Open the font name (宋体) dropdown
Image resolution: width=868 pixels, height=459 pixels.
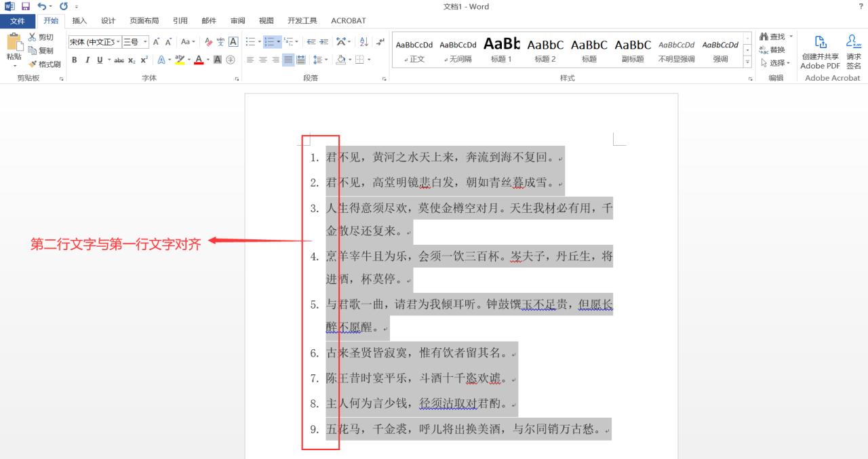117,42
